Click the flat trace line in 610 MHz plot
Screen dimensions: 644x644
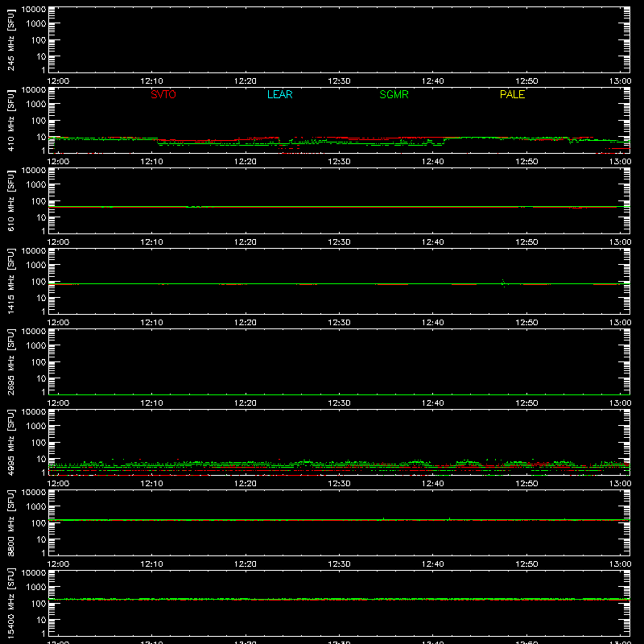tap(339, 207)
